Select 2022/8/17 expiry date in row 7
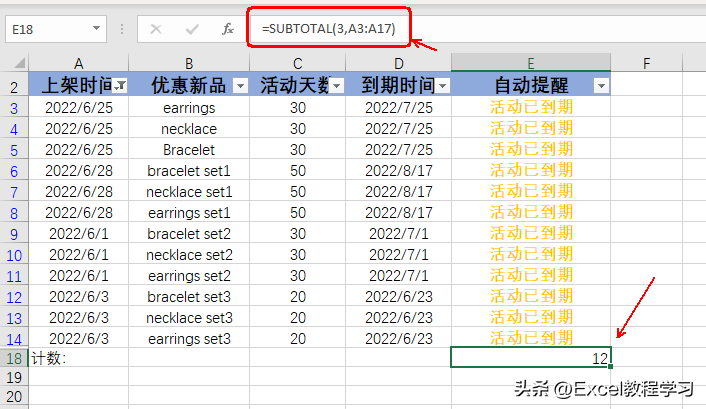Viewport: 706px width, 409px height. point(399,191)
